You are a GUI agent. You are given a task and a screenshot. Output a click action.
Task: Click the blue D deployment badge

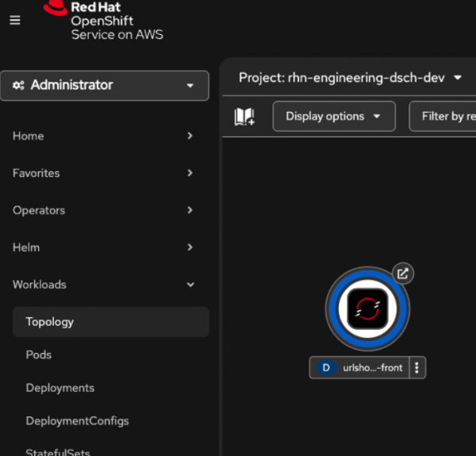click(326, 367)
